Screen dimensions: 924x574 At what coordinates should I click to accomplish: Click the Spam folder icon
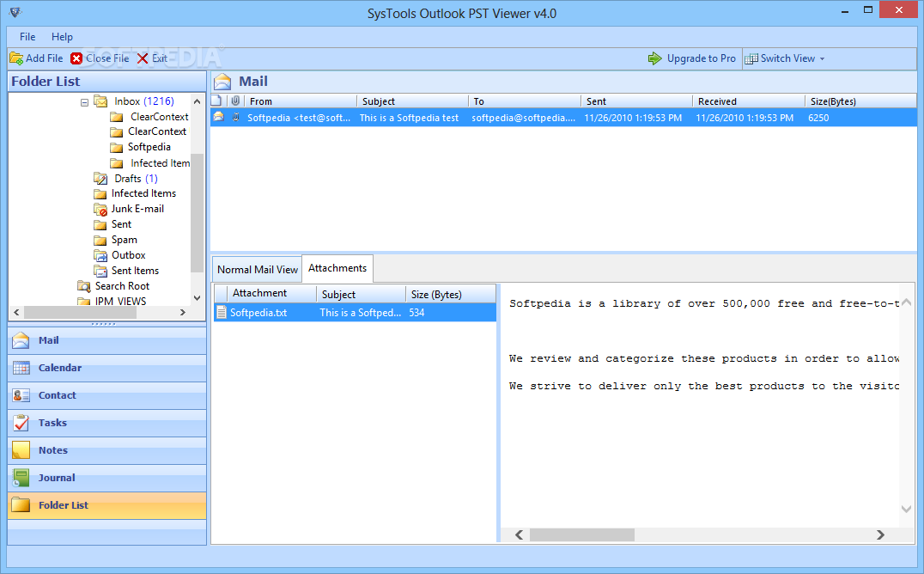(100, 240)
